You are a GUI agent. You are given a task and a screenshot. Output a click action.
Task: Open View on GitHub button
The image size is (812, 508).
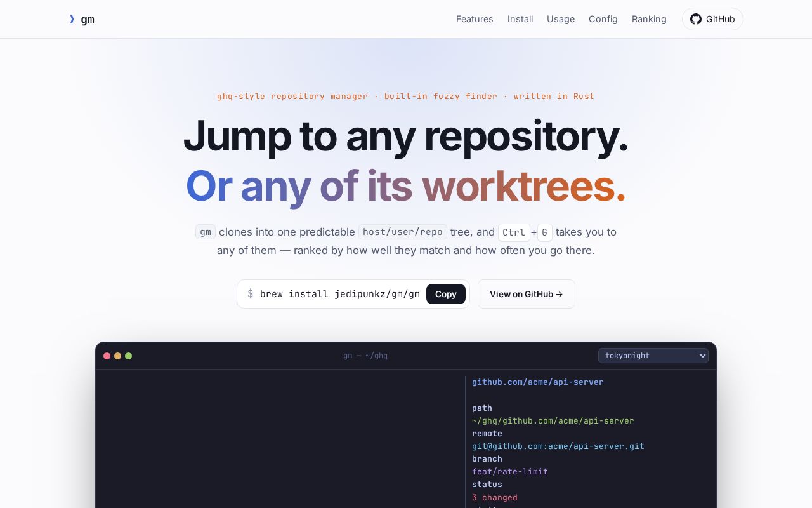pos(527,294)
